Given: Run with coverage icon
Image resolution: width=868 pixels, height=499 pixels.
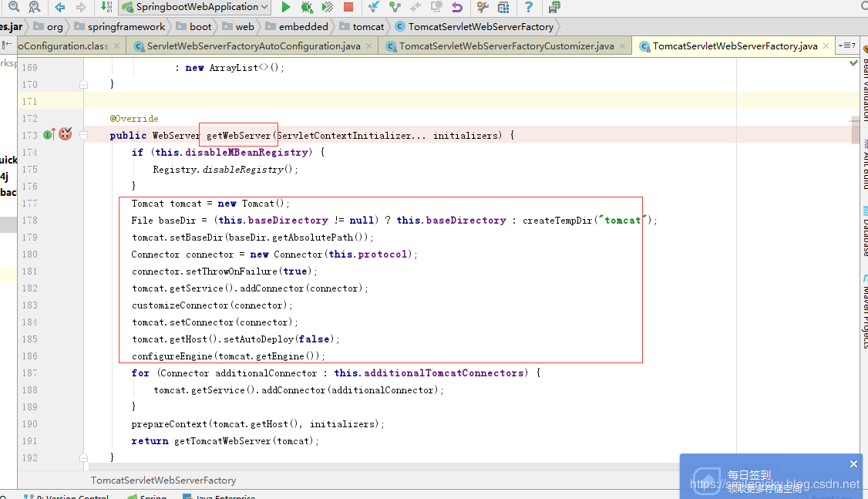Looking at the screenshot, I should (x=328, y=7).
